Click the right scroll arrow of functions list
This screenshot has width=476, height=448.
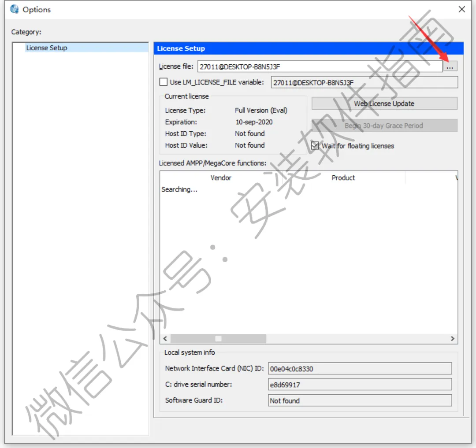coord(452,338)
